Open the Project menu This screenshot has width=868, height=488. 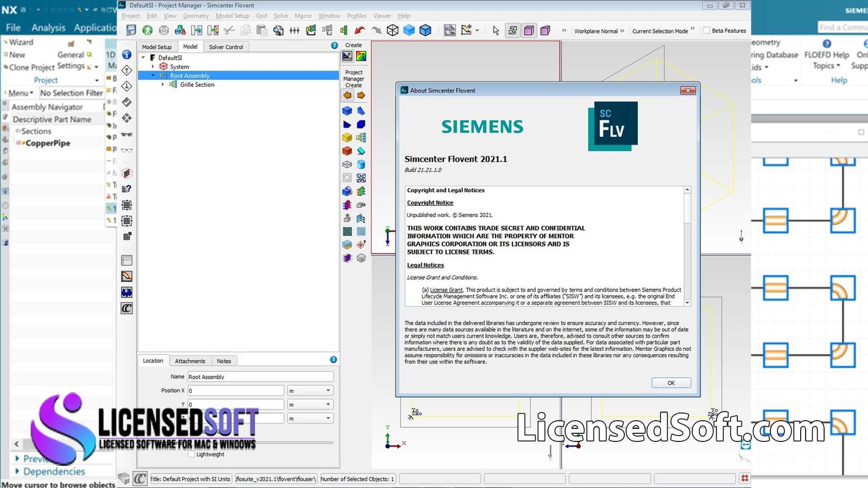click(131, 16)
